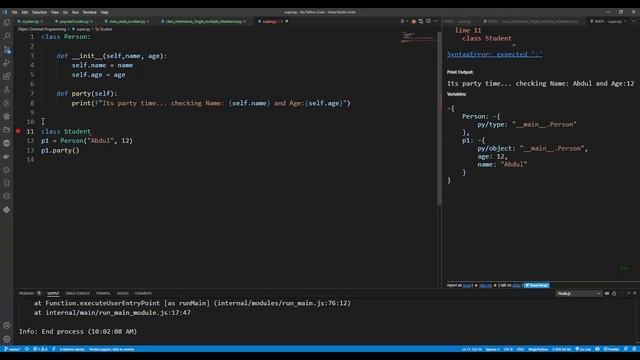The width and height of the screenshot is (640, 360).
Task: Open the Run menu
Action: click(75, 12)
